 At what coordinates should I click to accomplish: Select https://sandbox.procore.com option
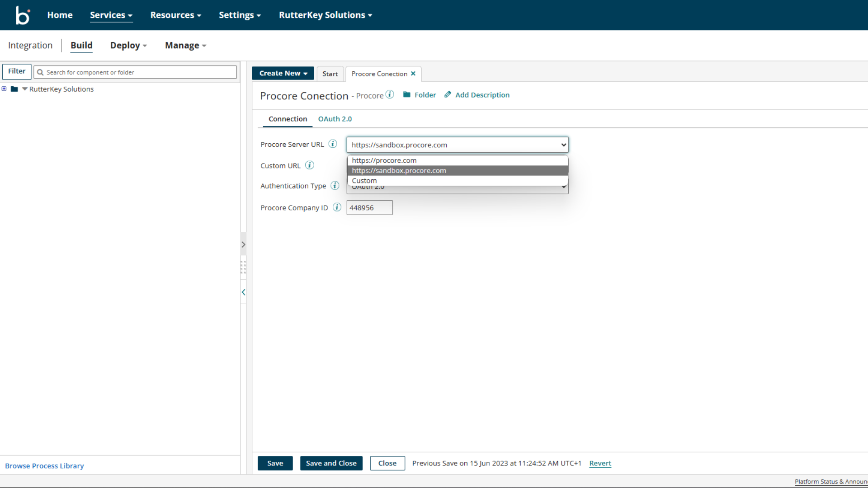coord(458,170)
